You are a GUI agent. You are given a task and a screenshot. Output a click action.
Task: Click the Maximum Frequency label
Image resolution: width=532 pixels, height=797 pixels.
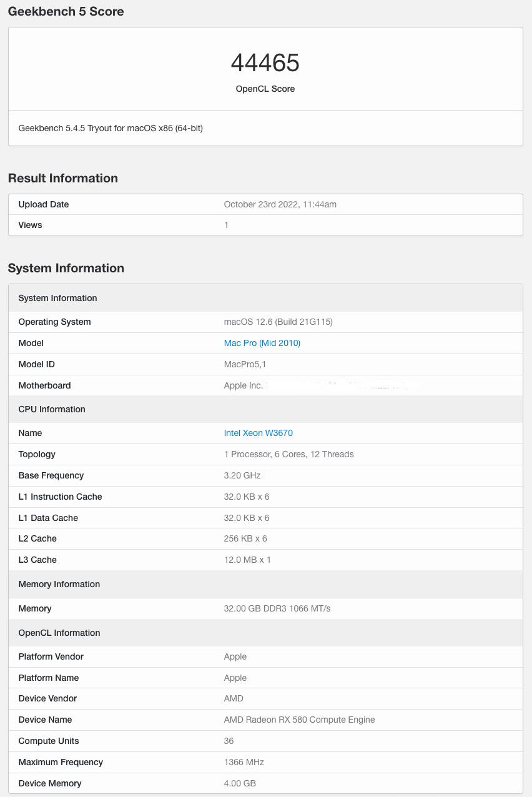(61, 762)
